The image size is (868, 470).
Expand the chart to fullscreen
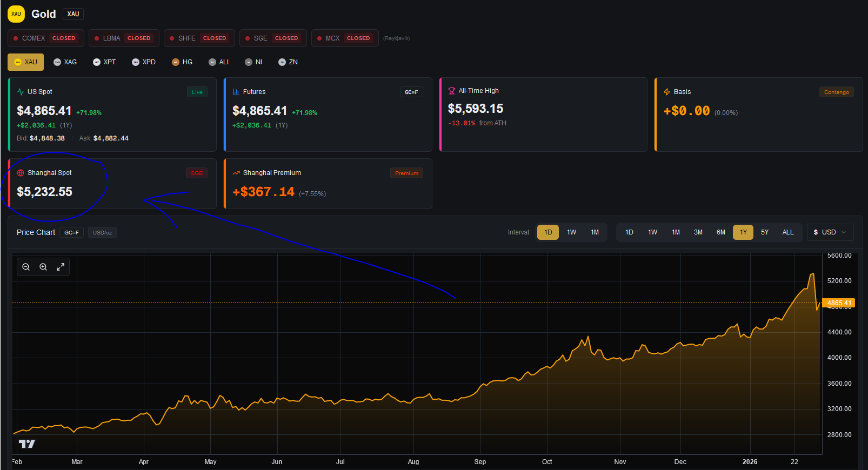tap(61, 267)
